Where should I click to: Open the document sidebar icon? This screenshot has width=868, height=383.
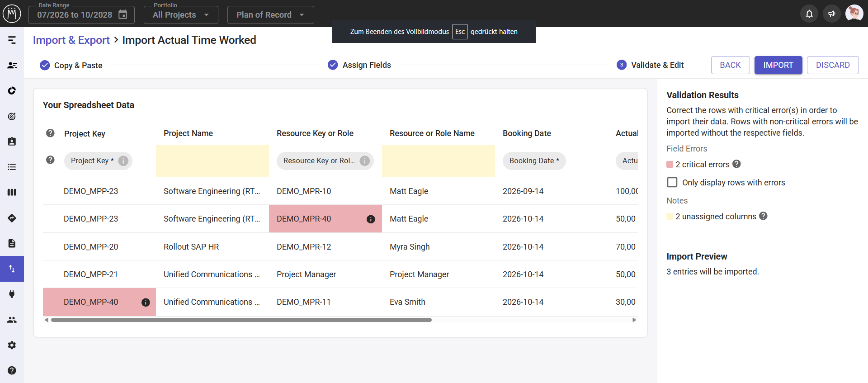coord(12,243)
